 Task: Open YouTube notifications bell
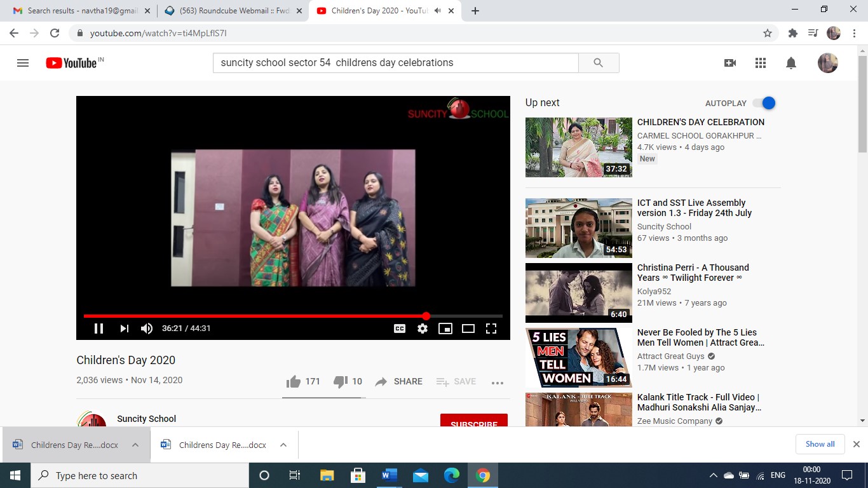click(791, 63)
